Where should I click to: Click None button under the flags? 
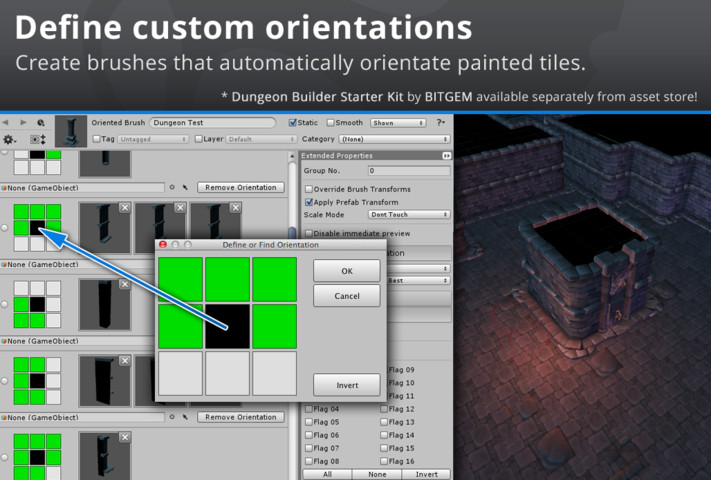[x=377, y=474]
